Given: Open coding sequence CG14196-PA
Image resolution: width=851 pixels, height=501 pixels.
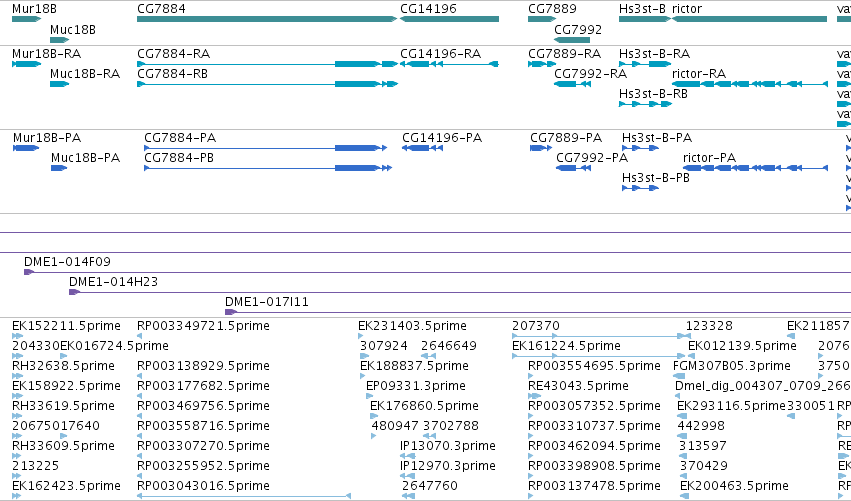Looking at the screenshot, I should coord(442,138).
